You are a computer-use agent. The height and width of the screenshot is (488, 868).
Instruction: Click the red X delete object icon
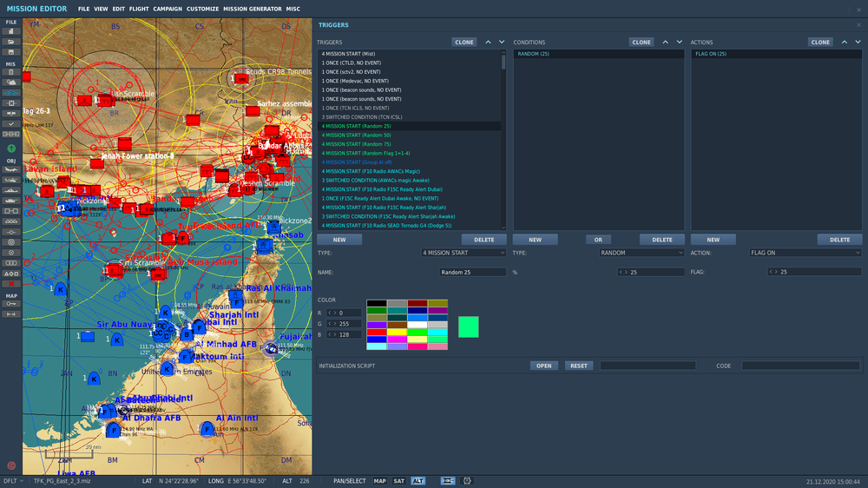pos(11,284)
